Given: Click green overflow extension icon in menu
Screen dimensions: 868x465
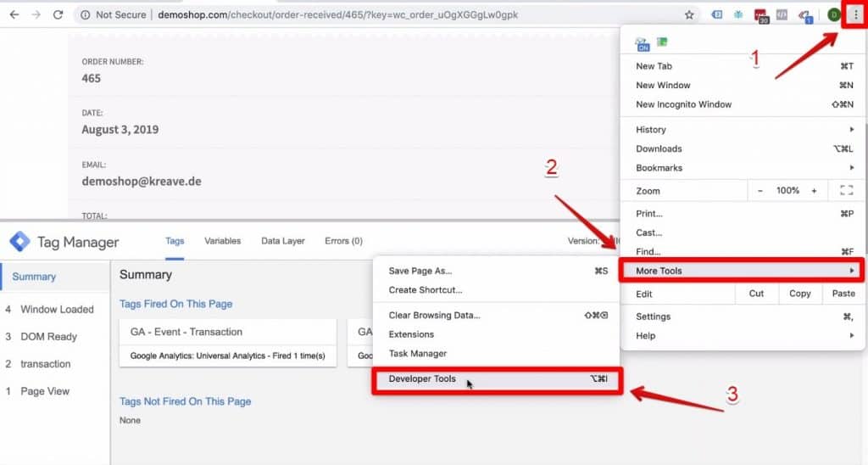Looking at the screenshot, I should pyautogui.click(x=662, y=42).
